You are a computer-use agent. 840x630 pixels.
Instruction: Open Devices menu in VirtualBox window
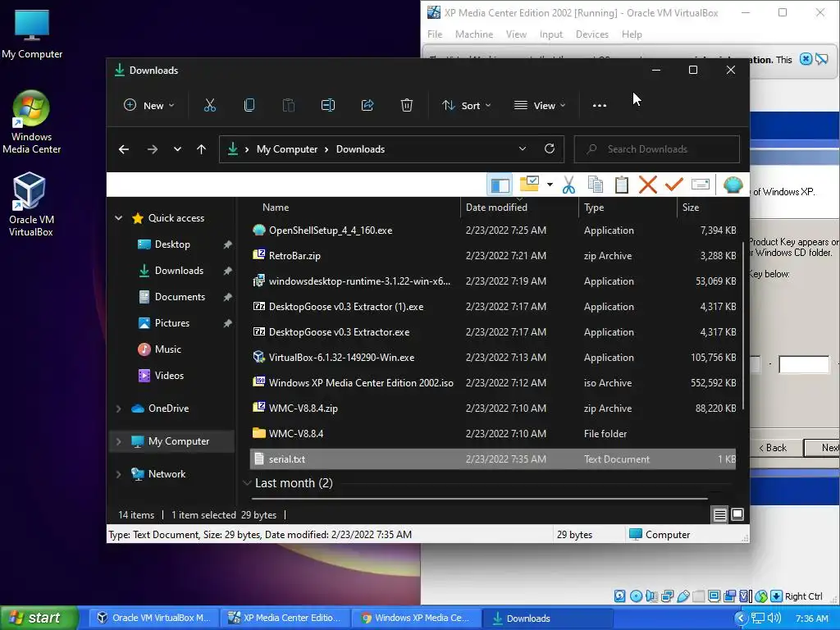592,34
